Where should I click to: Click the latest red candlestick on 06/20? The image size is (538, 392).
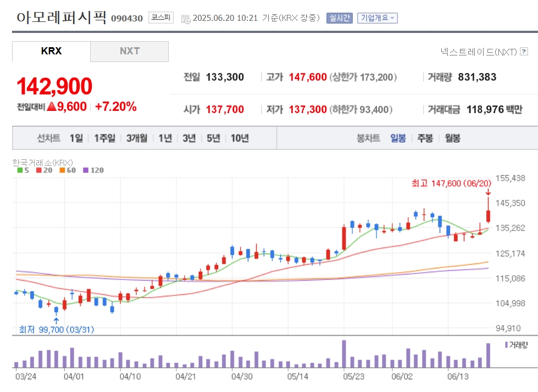(488, 216)
